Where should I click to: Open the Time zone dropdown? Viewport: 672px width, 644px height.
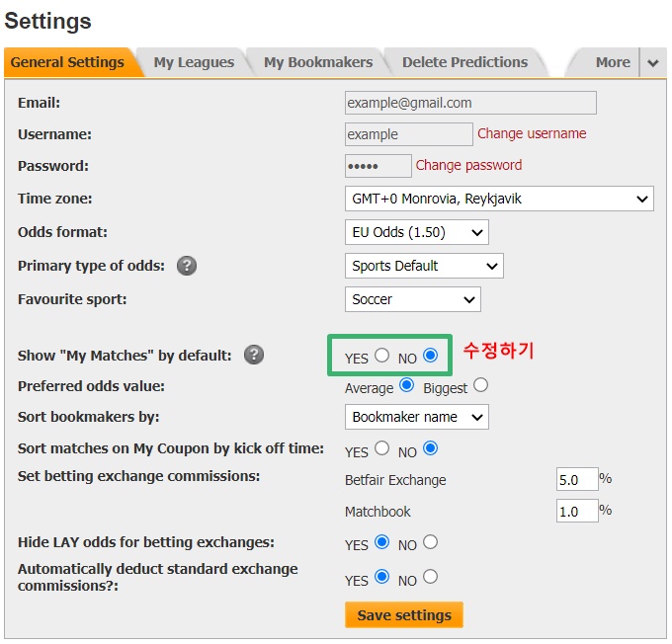coord(499,199)
